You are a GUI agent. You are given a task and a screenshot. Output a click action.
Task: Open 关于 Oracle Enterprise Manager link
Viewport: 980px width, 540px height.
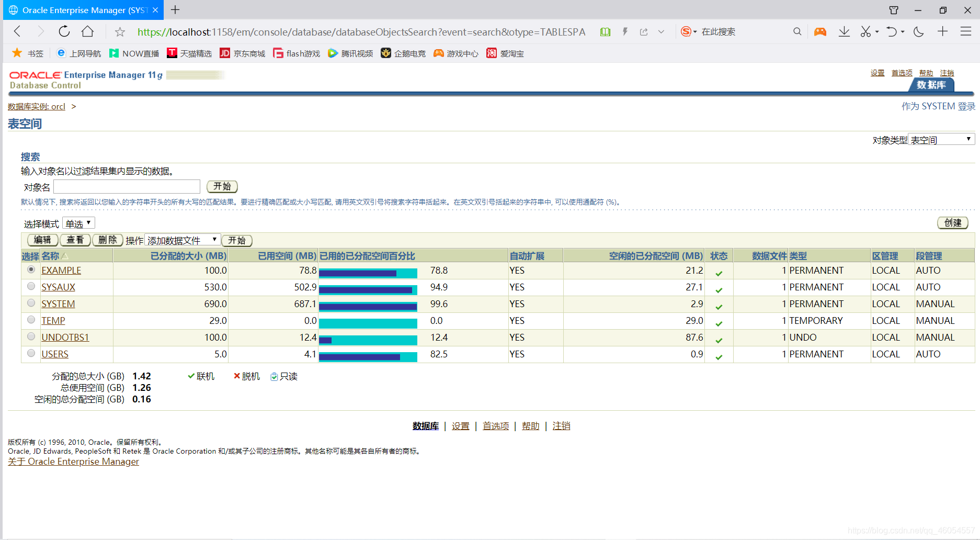[x=73, y=462]
